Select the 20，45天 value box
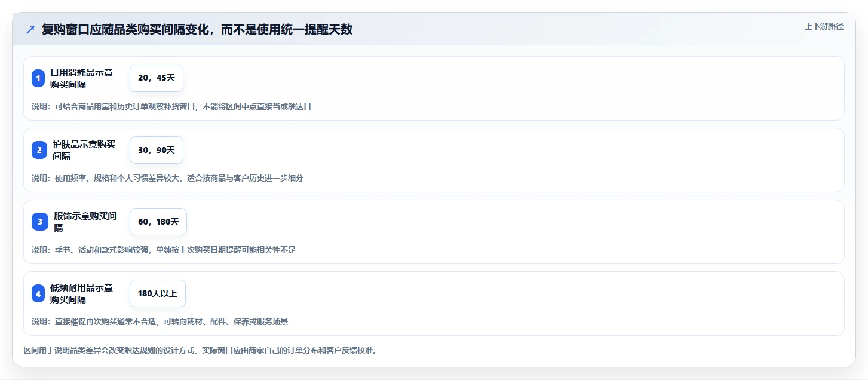 coord(157,78)
